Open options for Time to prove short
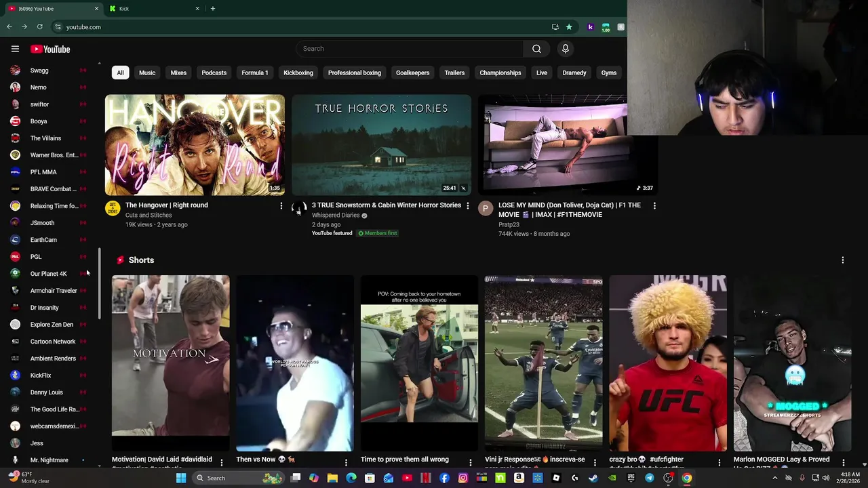Image resolution: width=868 pixels, height=488 pixels. click(x=470, y=462)
